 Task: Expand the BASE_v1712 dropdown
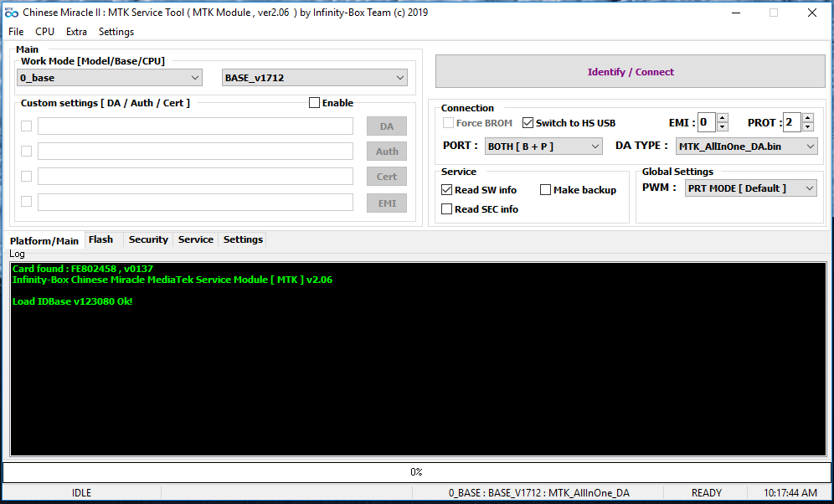pyautogui.click(x=314, y=78)
